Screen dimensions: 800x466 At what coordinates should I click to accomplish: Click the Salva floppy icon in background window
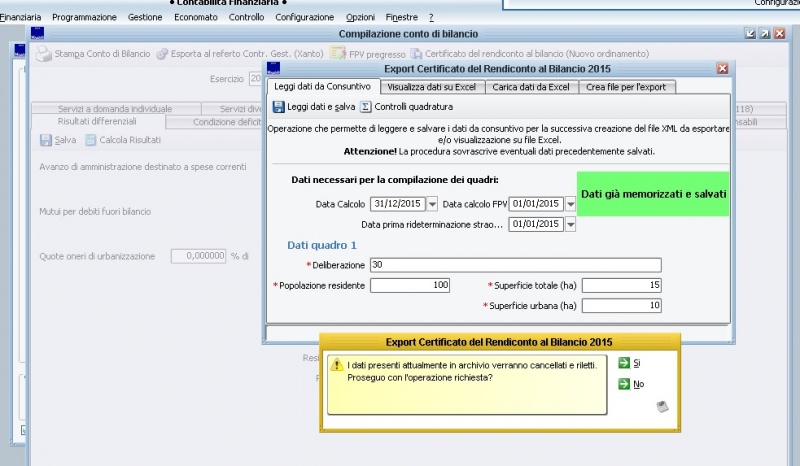pos(46,140)
